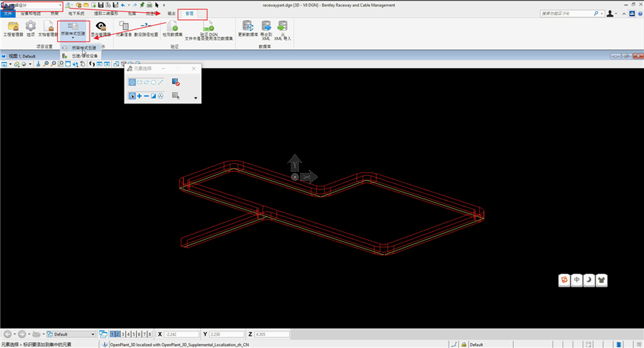644x348 pixels.
Task: Select the add mode plus icon in 元素选择
Action: [x=139, y=96]
